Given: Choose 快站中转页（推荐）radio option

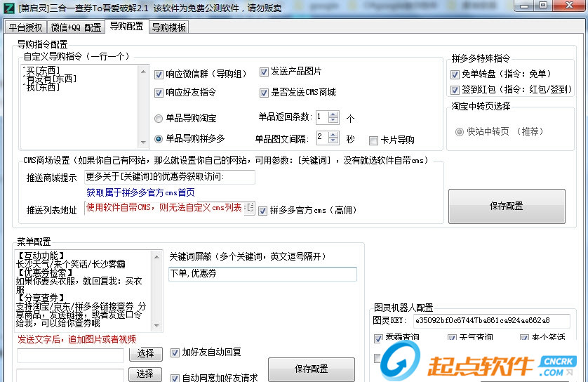Looking at the screenshot, I should point(460,132).
